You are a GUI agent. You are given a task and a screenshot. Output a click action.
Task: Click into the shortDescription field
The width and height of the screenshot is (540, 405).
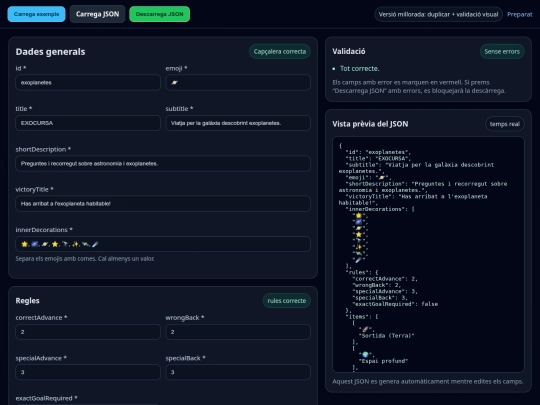[x=163, y=163]
